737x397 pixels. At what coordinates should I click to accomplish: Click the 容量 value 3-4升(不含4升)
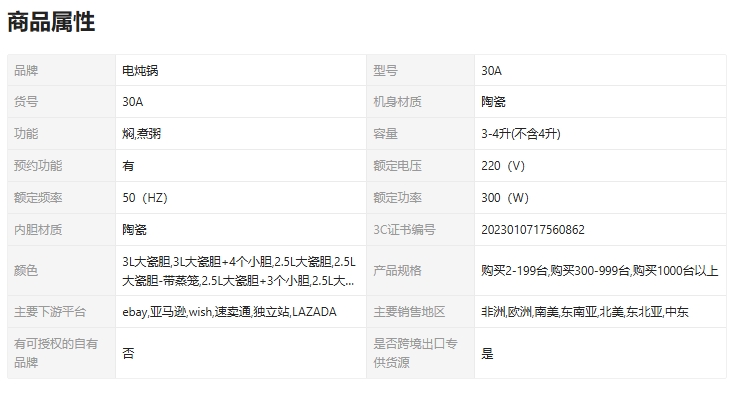pyautogui.click(x=521, y=133)
